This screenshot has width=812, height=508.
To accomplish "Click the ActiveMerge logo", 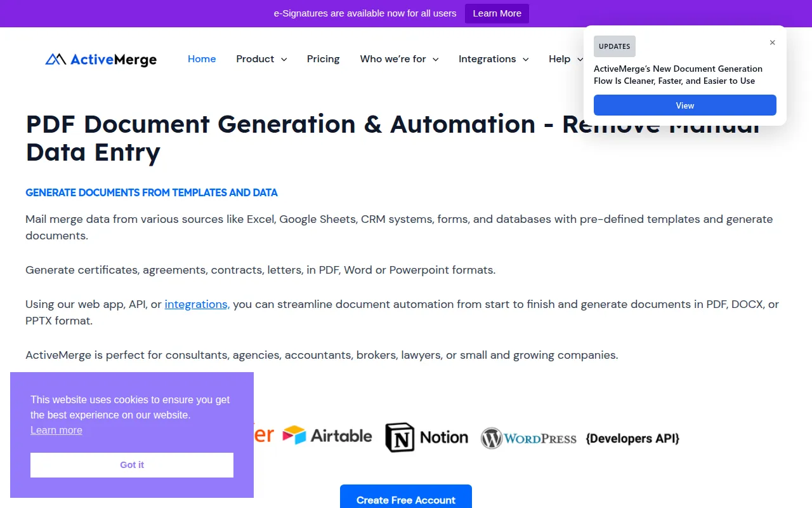I will (101, 59).
